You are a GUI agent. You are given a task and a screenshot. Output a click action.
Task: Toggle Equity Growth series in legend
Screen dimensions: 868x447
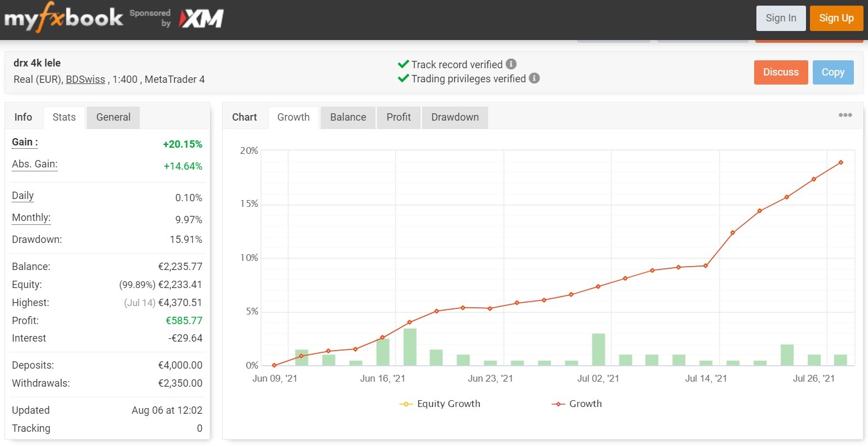440,404
